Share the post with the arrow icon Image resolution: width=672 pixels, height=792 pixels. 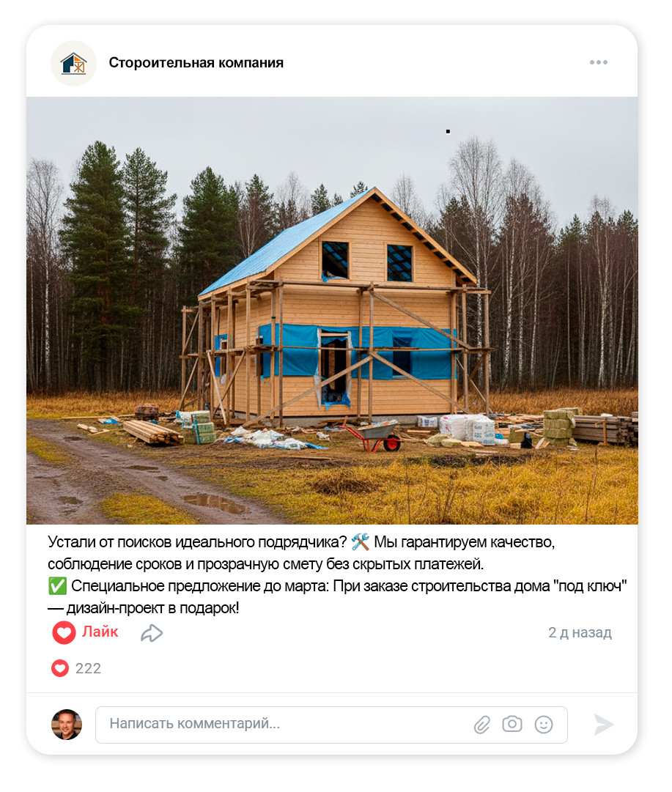152,633
